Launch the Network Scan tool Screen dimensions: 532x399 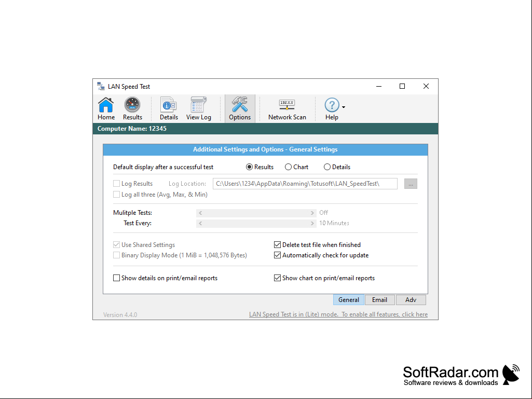pos(287,108)
